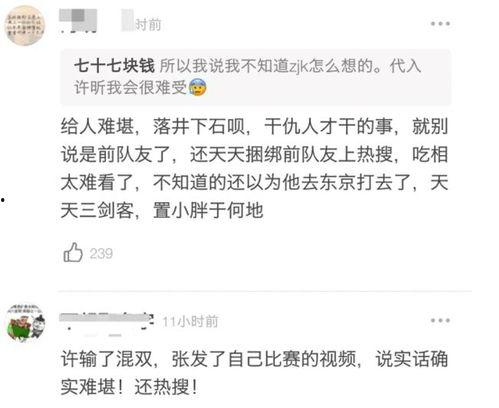Open the gray quoted reply box
The width and height of the screenshot is (499, 408).
256,77
